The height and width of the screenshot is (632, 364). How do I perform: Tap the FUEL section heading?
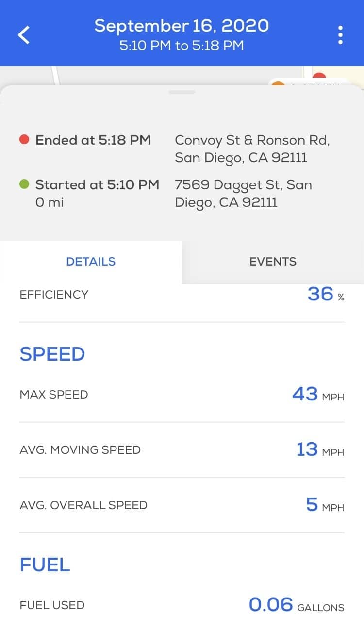[45, 565]
